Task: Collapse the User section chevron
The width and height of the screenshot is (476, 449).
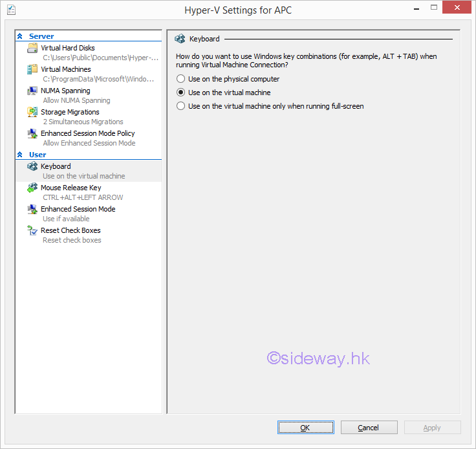Action: 20,155
